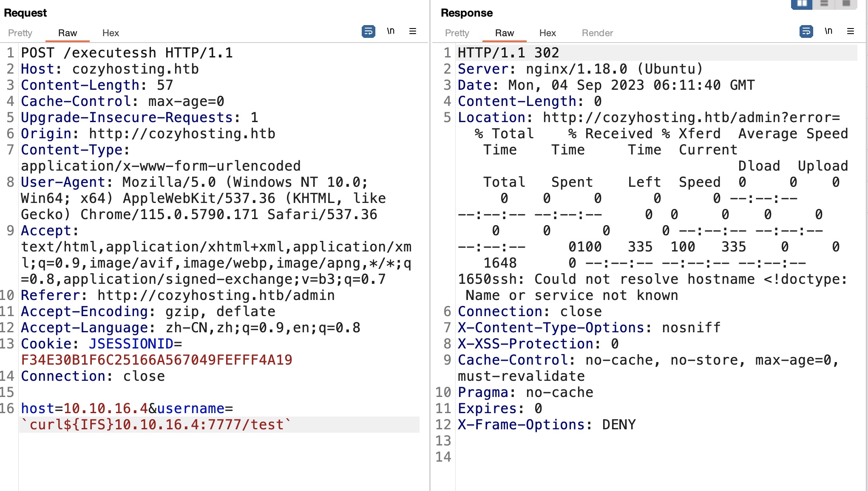Switch Response view to Hex tab
The image size is (868, 491).
tap(547, 33)
